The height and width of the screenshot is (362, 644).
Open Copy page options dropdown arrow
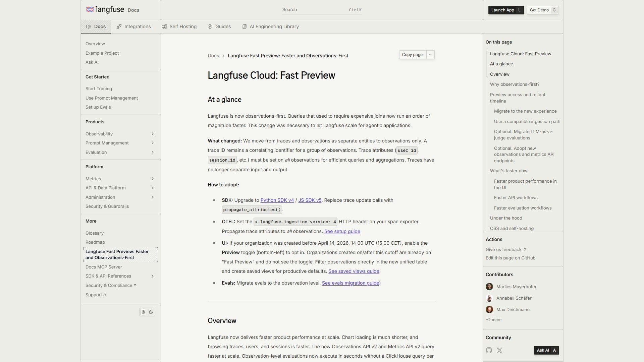point(430,55)
